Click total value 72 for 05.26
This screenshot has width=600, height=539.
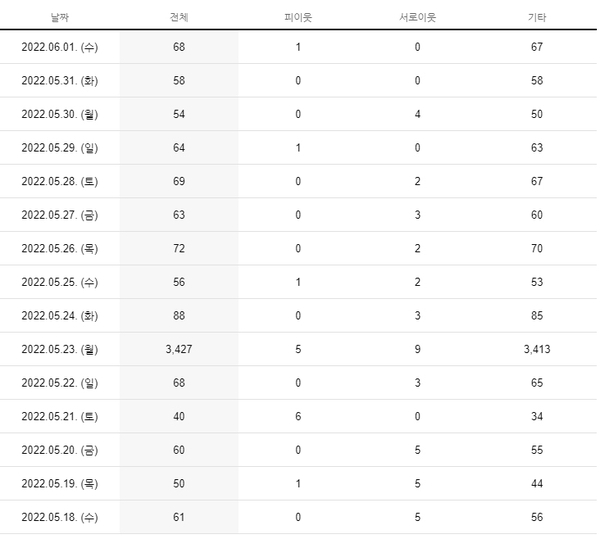pyautogui.click(x=179, y=249)
